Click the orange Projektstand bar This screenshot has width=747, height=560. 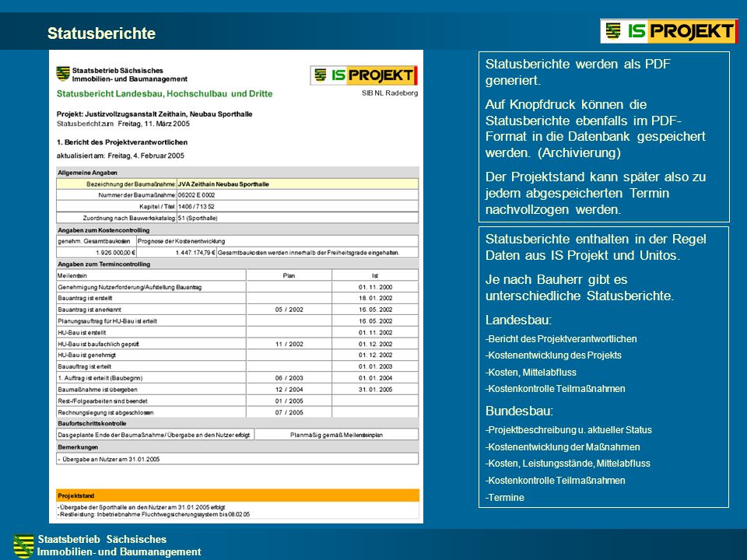coord(238,495)
